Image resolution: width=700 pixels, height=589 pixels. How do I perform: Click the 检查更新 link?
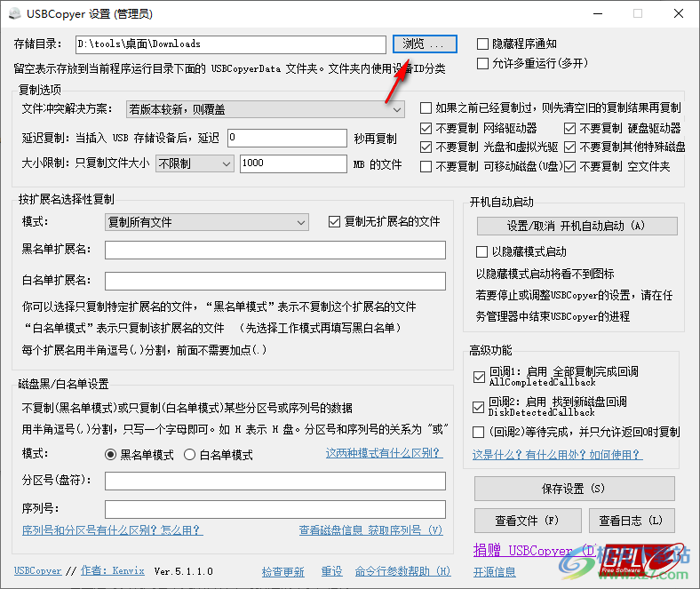283,571
